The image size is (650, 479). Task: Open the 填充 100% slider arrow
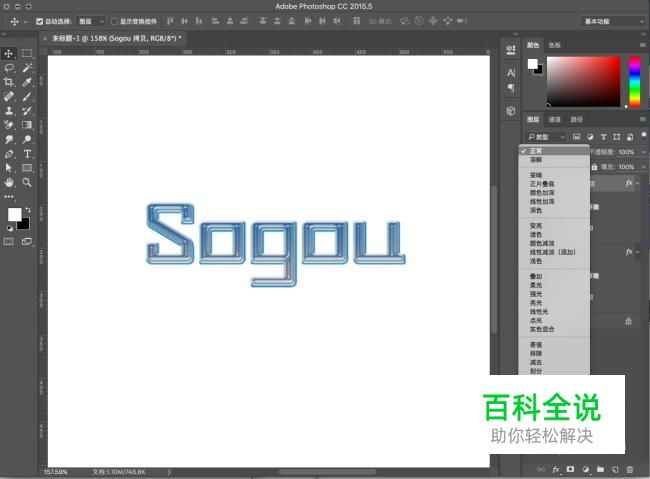coord(643,167)
